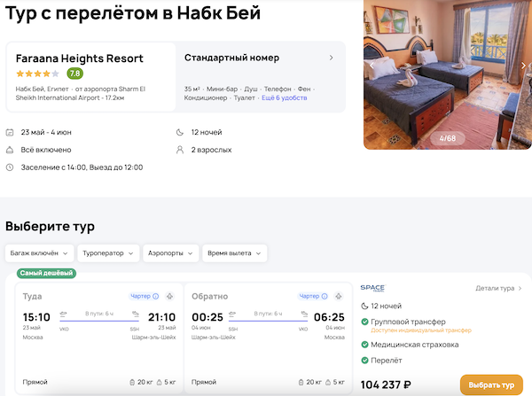Viewport: 532px width, 396px height.
Task: Click the calendar icon beside 23 май - 4 июн
Action: [10, 132]
